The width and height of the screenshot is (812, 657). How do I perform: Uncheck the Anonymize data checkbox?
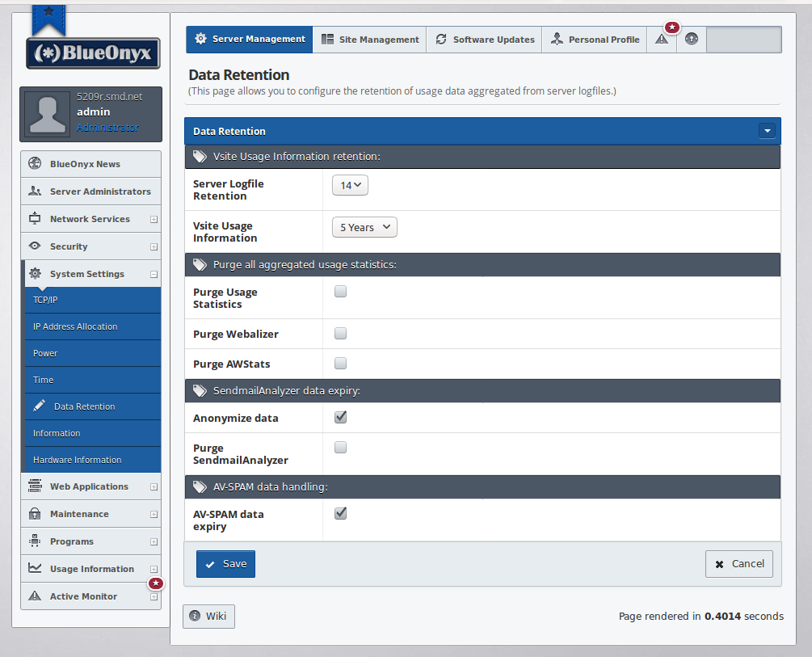pos(340,417)
